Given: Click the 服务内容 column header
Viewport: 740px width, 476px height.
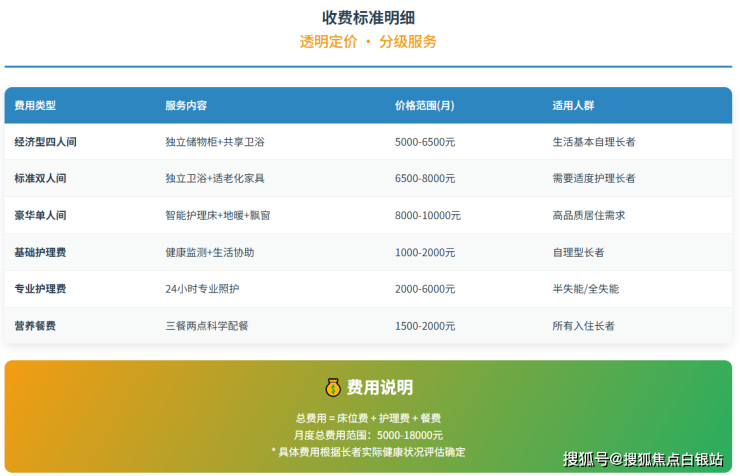Looking at the screenshot, I should point(186,105).
